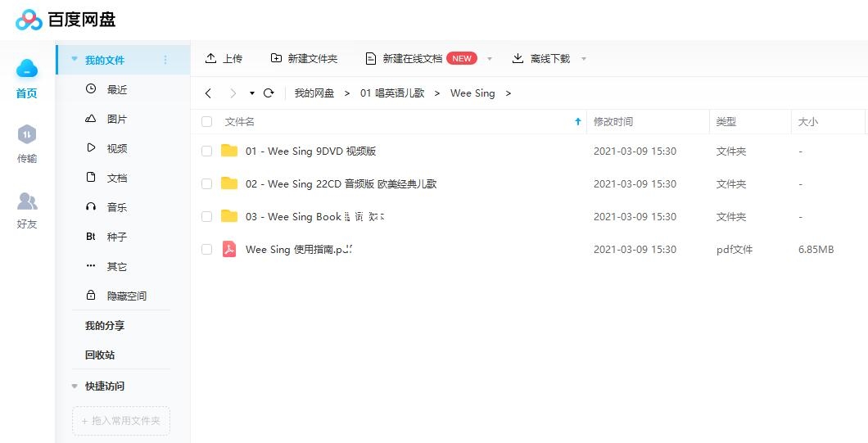The width and height of the screenshot is (868, 443).
Task: Refresh the file list
Action: click(269, 93)
